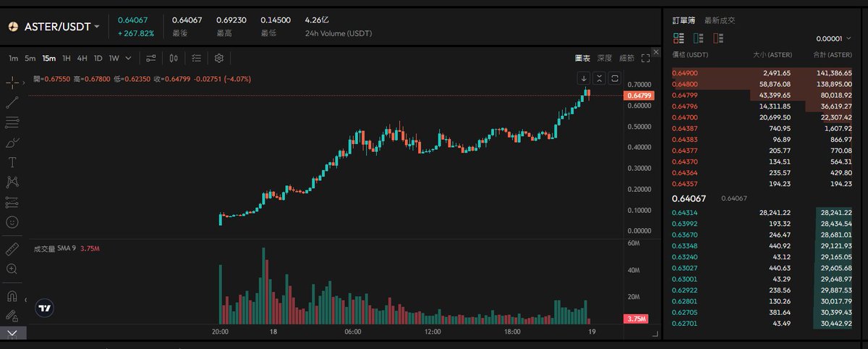The image size is (868, 349).
Task: Open the 0.00001 price precision dropdown
Action: click(x=833, y=38)
